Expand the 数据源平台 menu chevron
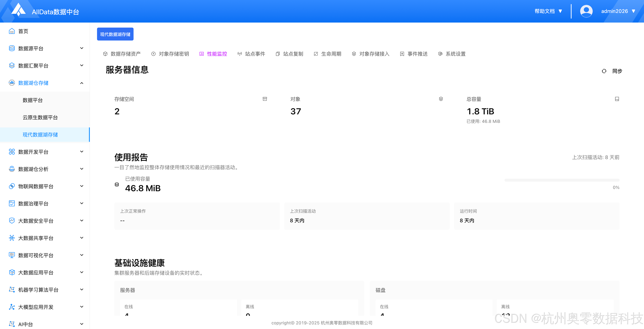 click(x=82, y=48)
